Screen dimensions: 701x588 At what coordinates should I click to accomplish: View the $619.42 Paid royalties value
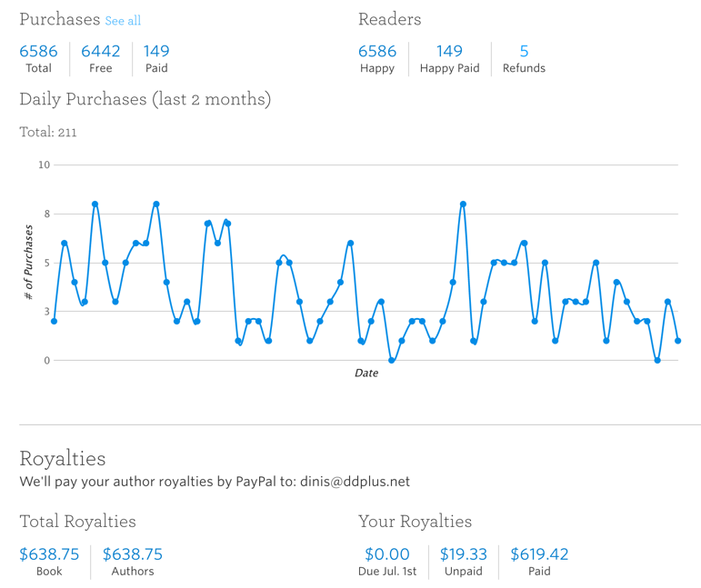tap(539, 554)
